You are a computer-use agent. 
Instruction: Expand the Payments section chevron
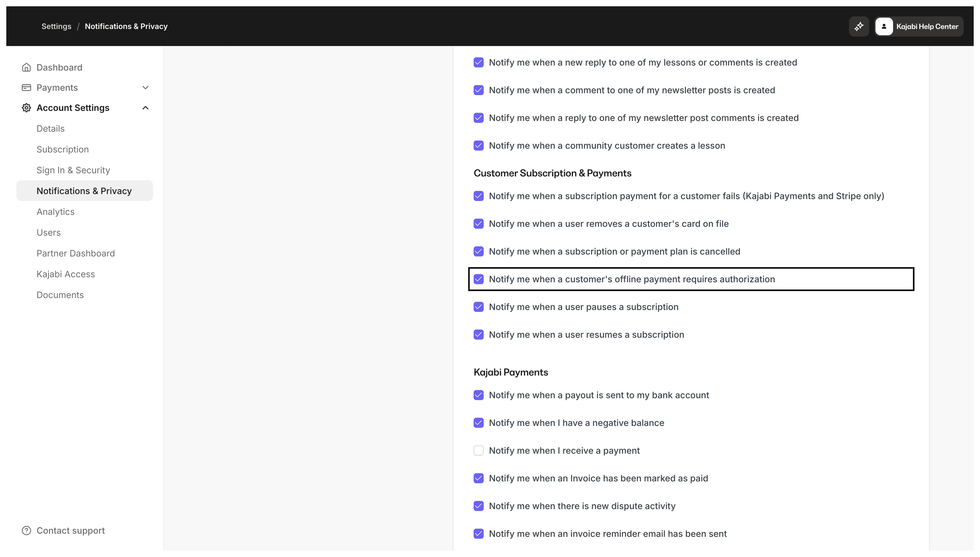click(x=145, y=88)
